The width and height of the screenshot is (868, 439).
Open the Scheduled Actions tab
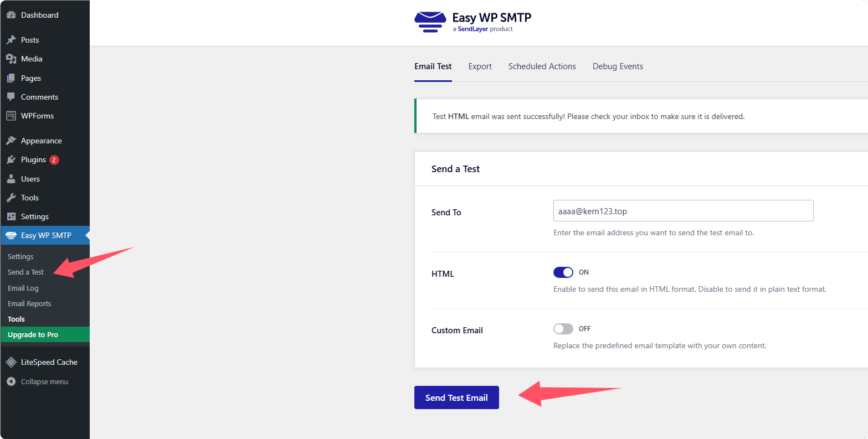[542, 66]
